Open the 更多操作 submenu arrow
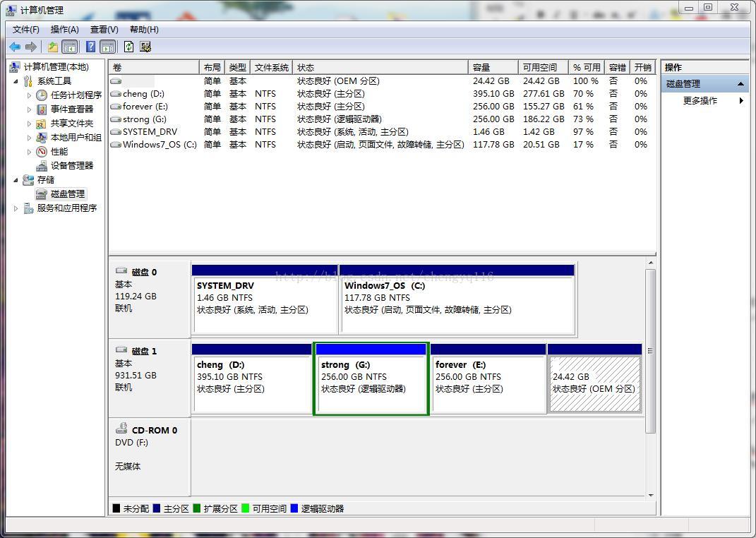This screenshot has height=538, width=756. pos(741,101)
